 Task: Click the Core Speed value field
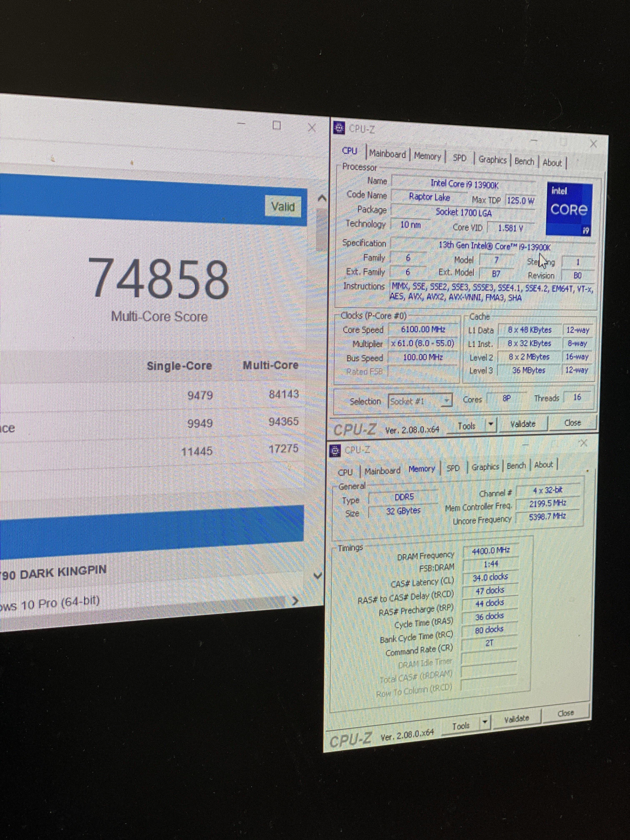coord(423,329)
